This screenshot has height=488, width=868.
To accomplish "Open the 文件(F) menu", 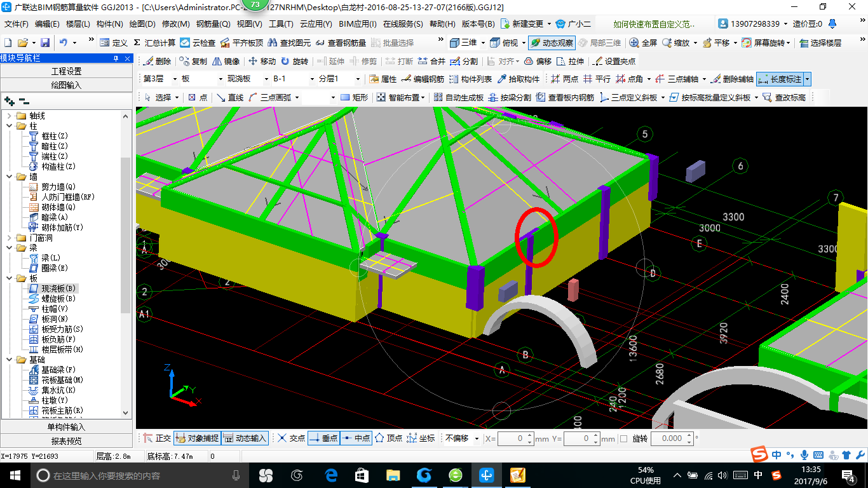I will point(16,24).
